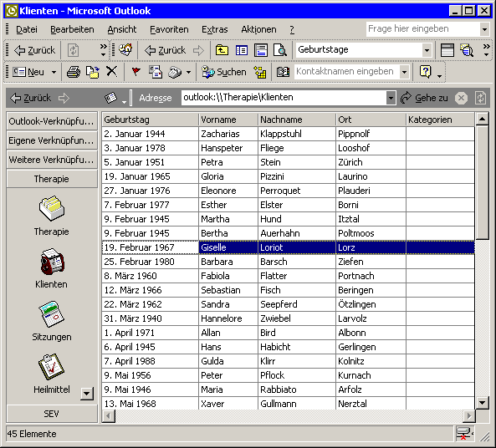Viewport: 496px width, 448px height.
Task: Click the Suchen button
Action: [223, 72]
